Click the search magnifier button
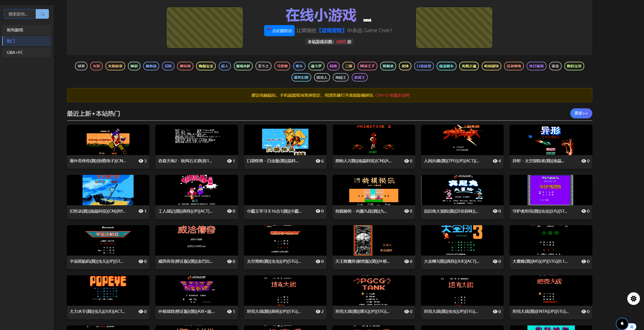Image resolution: width=644 pixels, height=330 pixels. [x=42, y=14]
